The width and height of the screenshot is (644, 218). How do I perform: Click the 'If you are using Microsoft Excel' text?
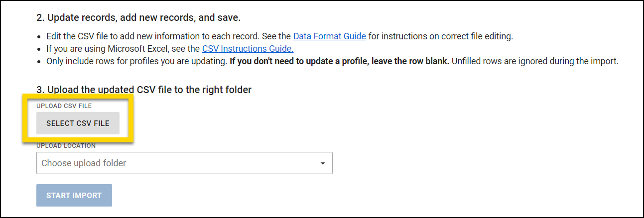click(123, 49)
